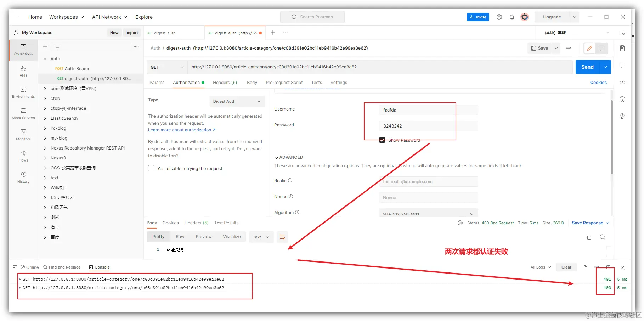Click the request URL field
This screenshot has width=644, height=321.
pyautogui.click(x=380, y=67)
